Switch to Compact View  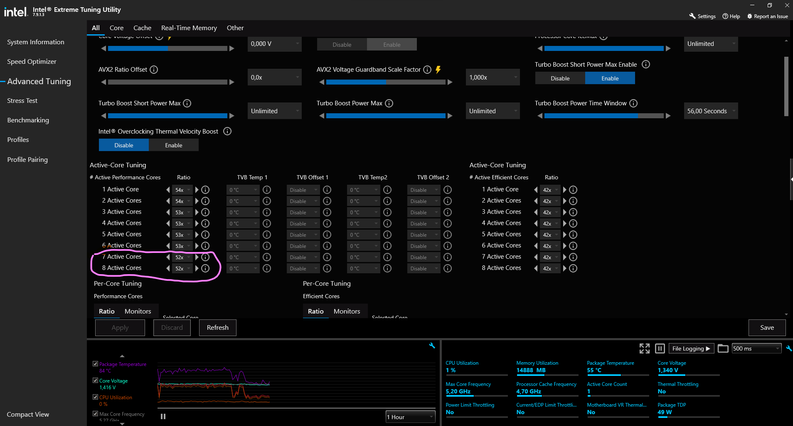pyautogui.click(x=28, y=414)
